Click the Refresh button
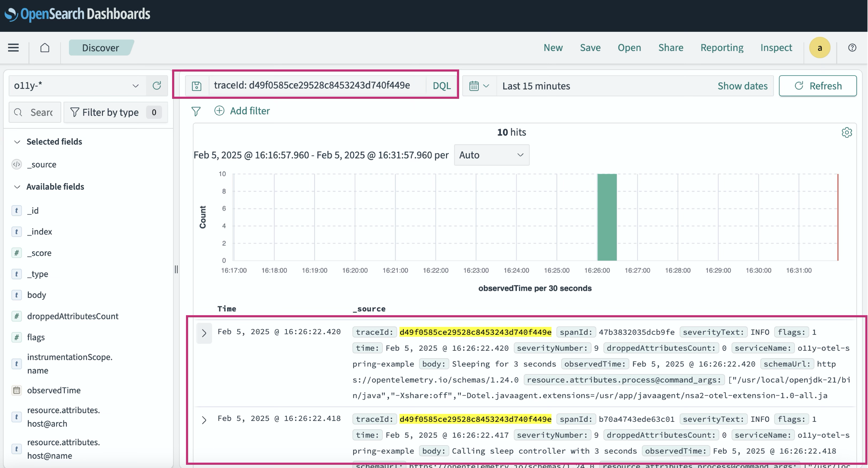This screenshot has width=868, height=468. (x=818, y=86)
